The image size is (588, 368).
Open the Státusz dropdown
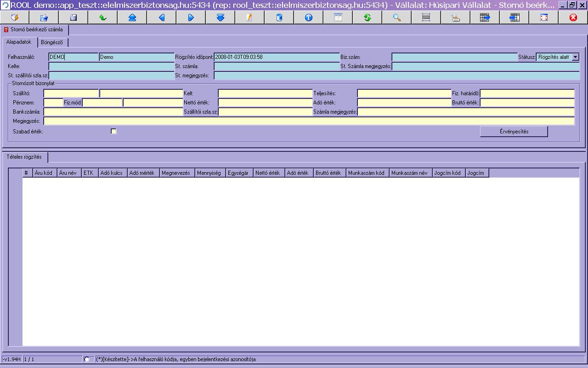point(576,57)
